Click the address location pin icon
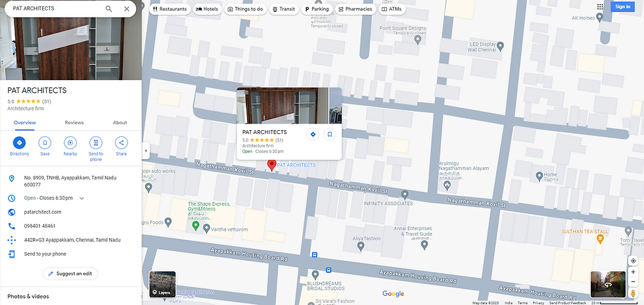 coord(12,178)
